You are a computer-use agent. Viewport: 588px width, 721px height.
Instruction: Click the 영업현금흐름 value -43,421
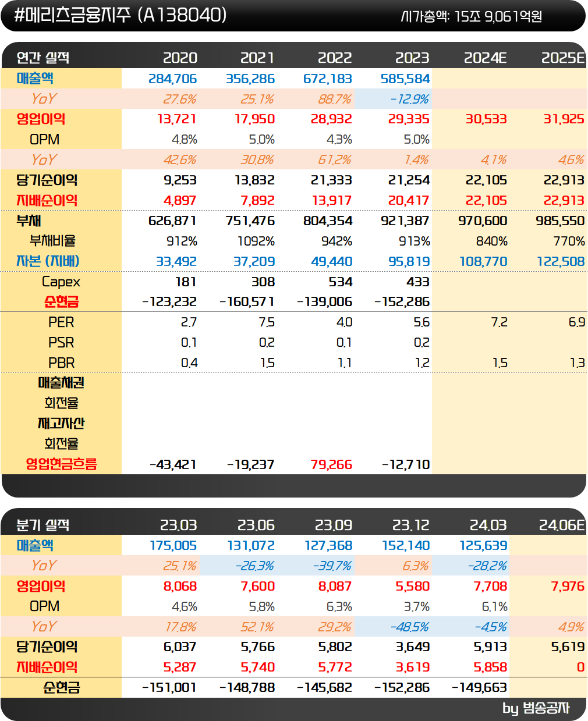pos(173,464)
